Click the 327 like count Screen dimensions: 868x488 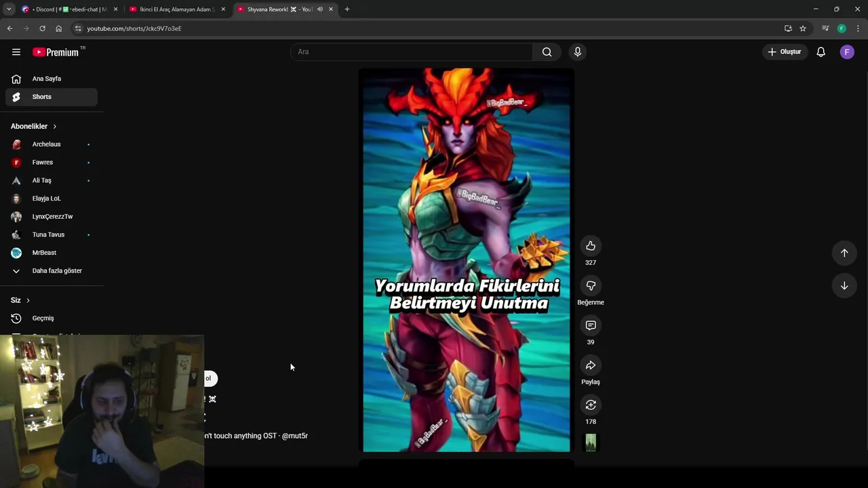tap(591, 263)
